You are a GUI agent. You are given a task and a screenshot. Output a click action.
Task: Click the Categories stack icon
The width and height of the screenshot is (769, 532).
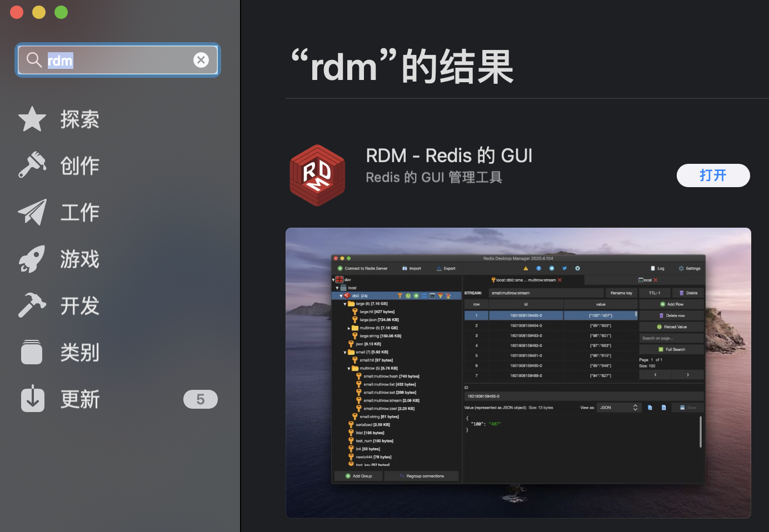pos(32,352)
